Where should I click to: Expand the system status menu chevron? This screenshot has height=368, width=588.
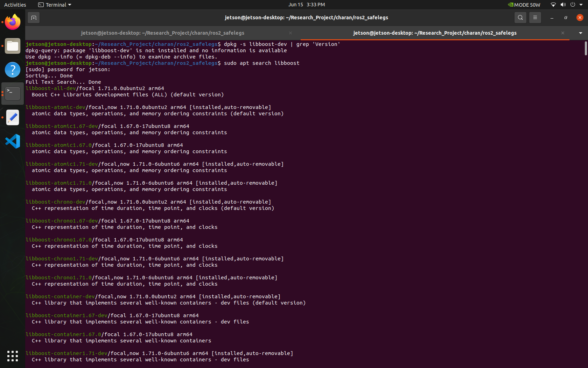(x=582, y=5)
